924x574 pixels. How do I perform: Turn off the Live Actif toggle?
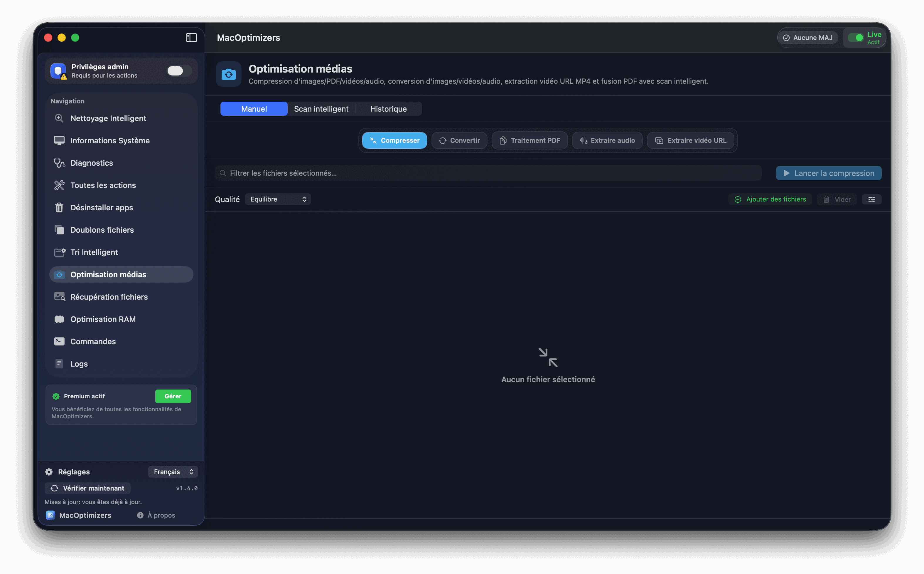[x=856, y=38]
